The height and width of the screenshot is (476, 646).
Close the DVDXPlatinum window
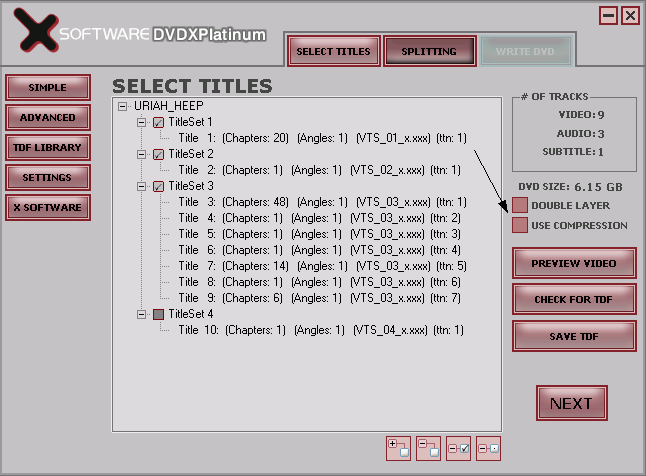[x=630, y=16]
